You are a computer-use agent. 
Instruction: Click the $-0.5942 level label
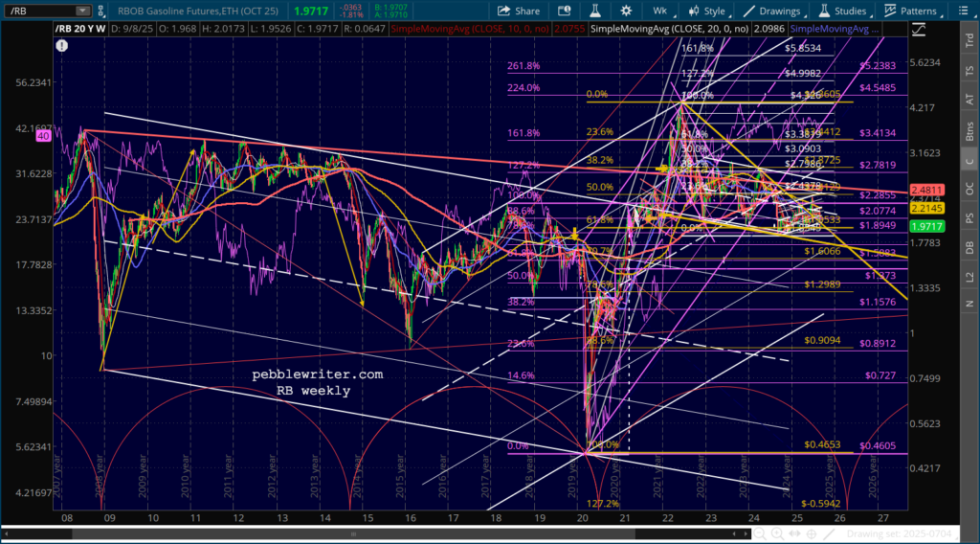pyautogui.click(x=820, y=504)
